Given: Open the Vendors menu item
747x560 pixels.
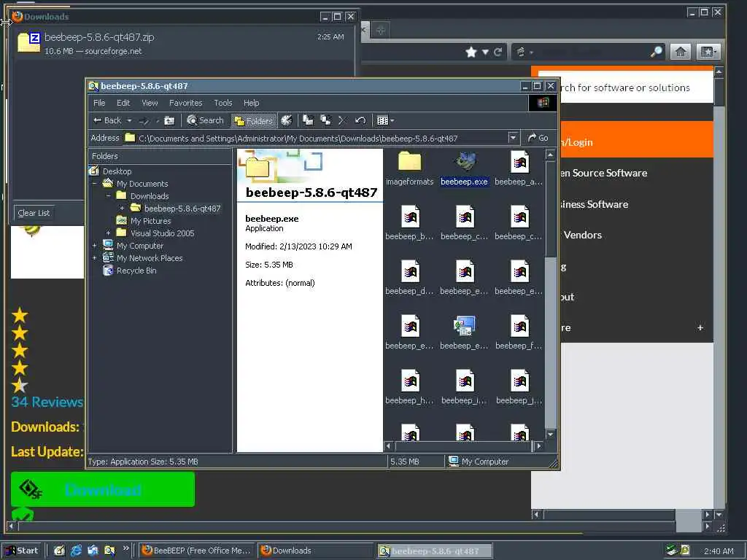Looking at the screenshot, I should click(x=583, y=236).
